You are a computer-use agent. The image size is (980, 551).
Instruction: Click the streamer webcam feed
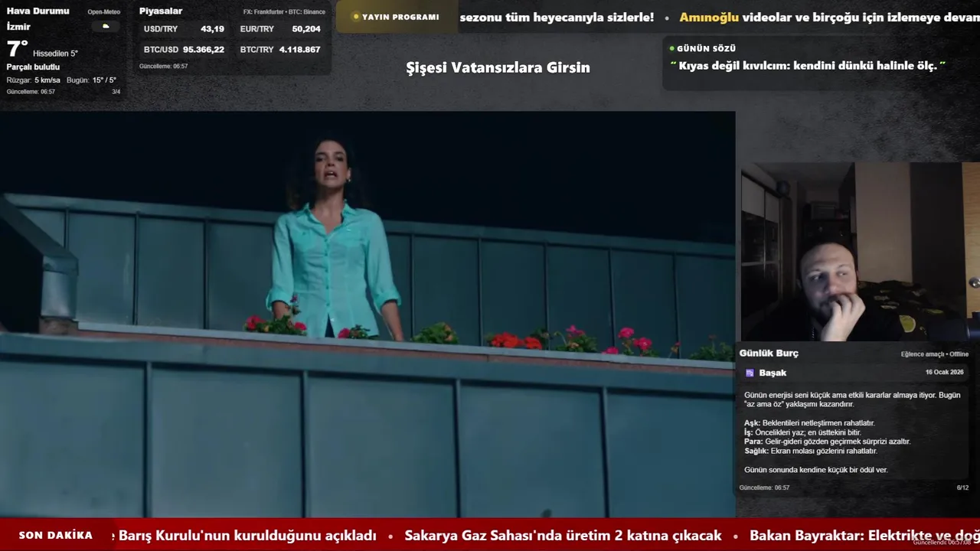(x=860, y=251)
